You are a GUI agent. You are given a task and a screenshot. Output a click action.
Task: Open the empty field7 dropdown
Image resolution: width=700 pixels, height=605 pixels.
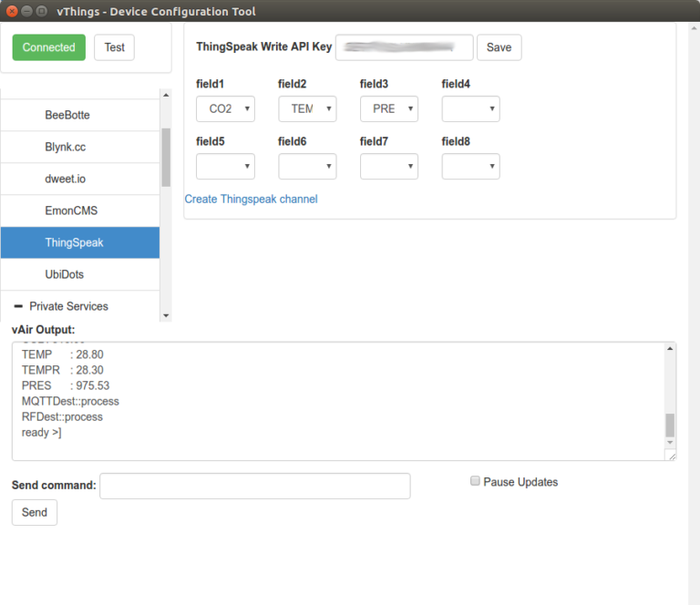click(389, 167)
